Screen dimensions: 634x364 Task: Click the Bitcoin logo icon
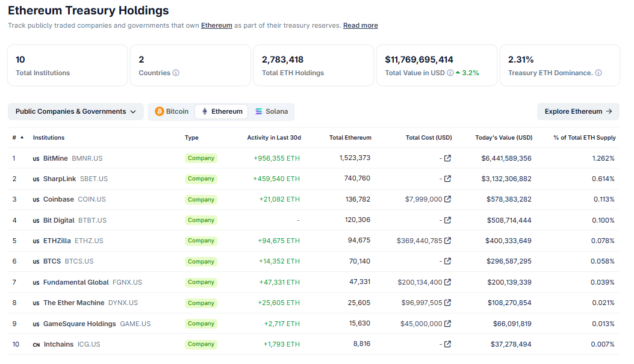click(160, 111)
